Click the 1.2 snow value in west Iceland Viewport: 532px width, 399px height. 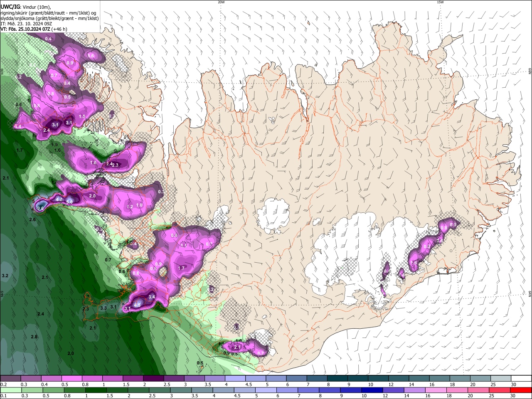130,207
